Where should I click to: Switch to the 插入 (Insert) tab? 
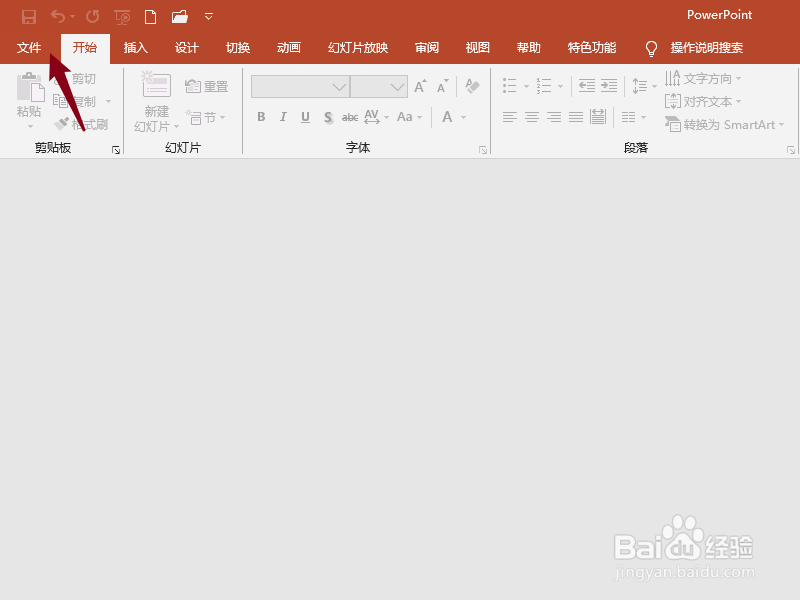pos(136,48)
